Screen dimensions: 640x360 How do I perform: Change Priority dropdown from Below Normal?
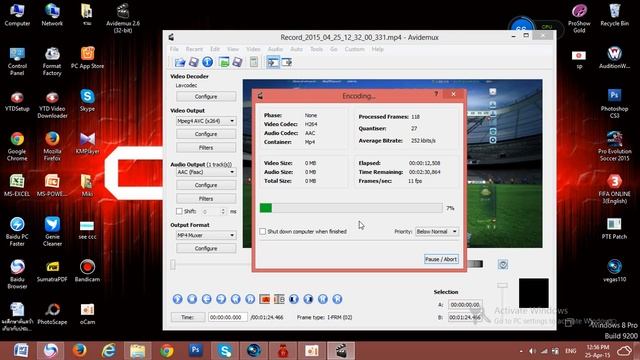pyautogui.click(x=437, y=231)
